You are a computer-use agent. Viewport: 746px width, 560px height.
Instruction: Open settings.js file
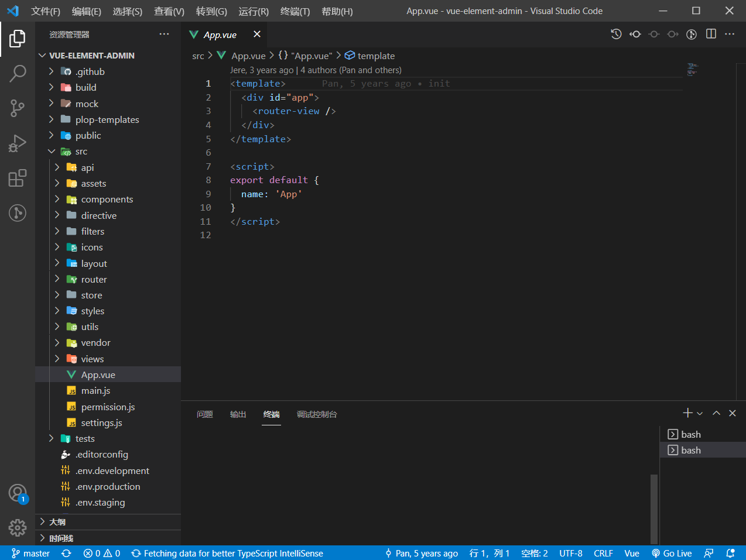point(108,422)
